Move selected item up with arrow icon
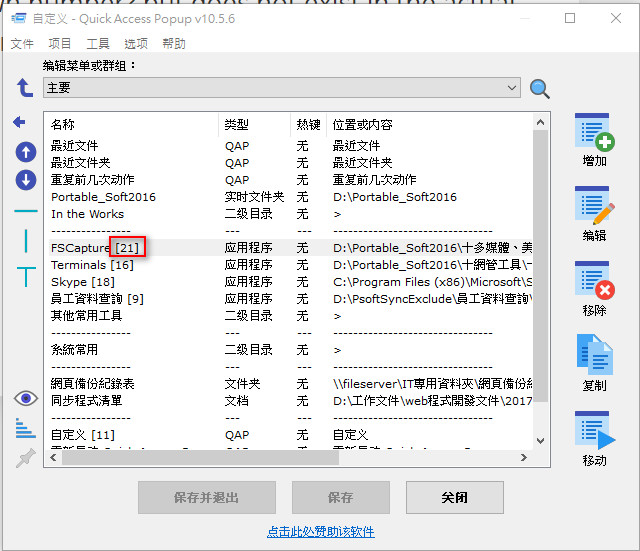 click(x=26, y=152)
